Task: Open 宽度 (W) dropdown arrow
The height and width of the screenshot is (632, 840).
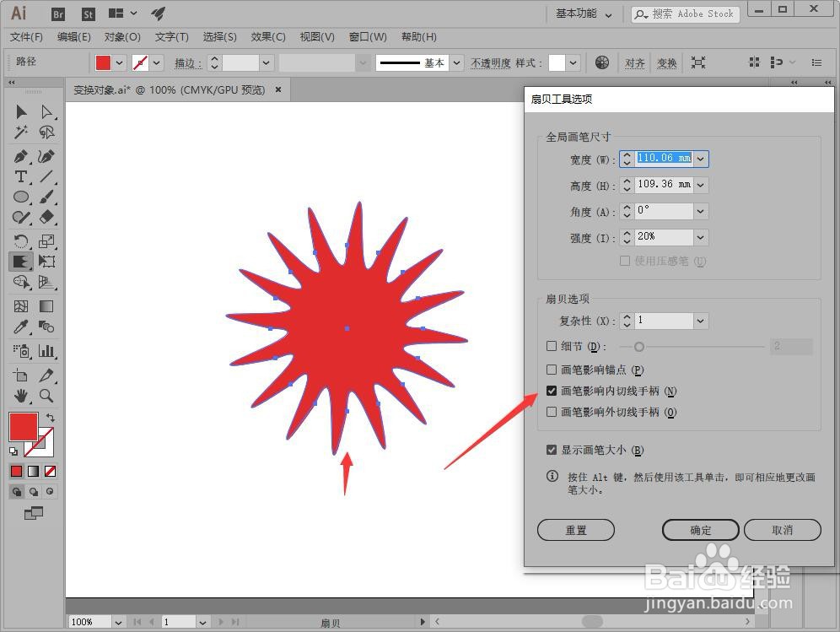Action: pos(701,159)
